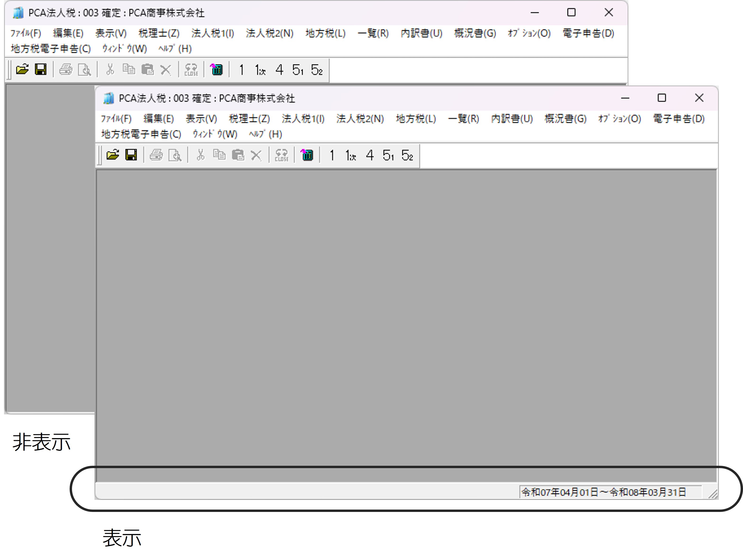Viewport: 743px width, 560px height.
Task: Open the 法人税1(I) menu in front window
Action: coord(303,119)
